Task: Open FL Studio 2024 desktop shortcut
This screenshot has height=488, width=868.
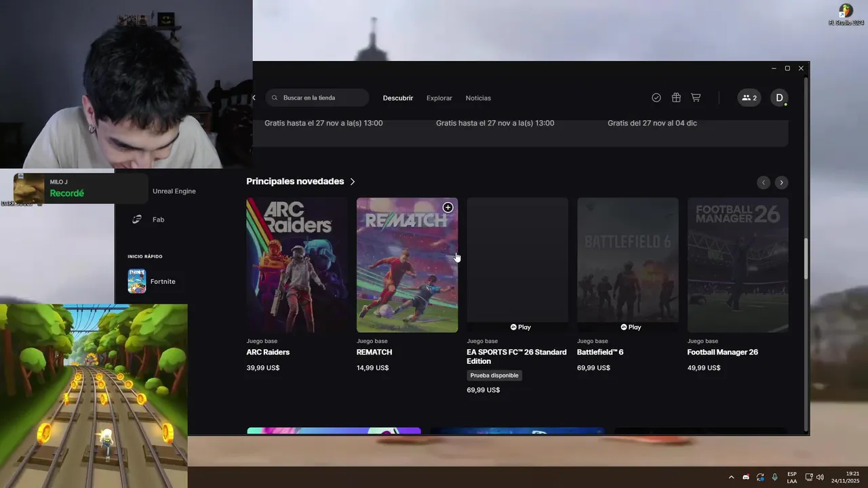Action: (x=846, y=14)
